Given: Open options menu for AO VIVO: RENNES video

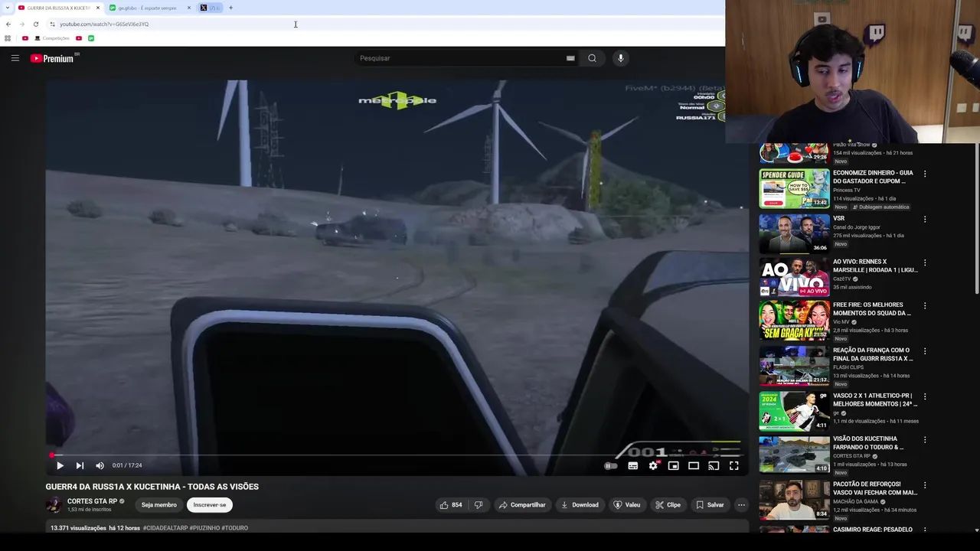Looking at the screenshot, I should pos(925,263).
